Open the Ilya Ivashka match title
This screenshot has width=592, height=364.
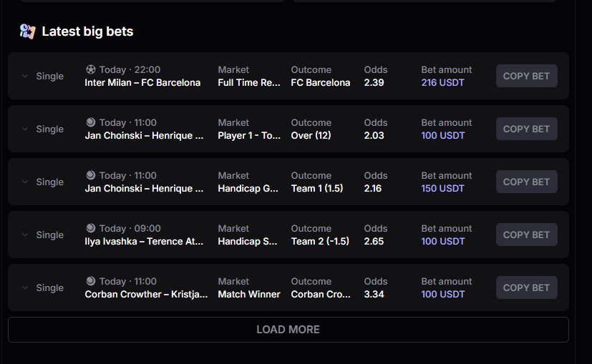pos(144,242)
